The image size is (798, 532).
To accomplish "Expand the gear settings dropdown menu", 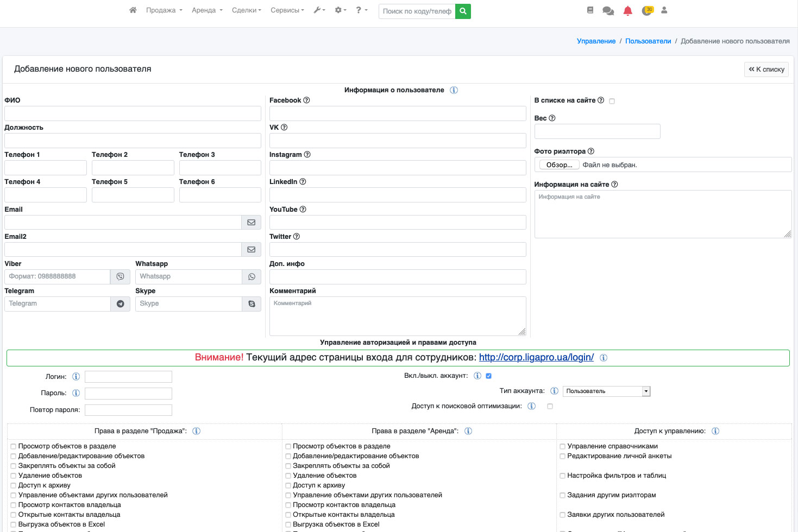I will click(x=340, y=10).
